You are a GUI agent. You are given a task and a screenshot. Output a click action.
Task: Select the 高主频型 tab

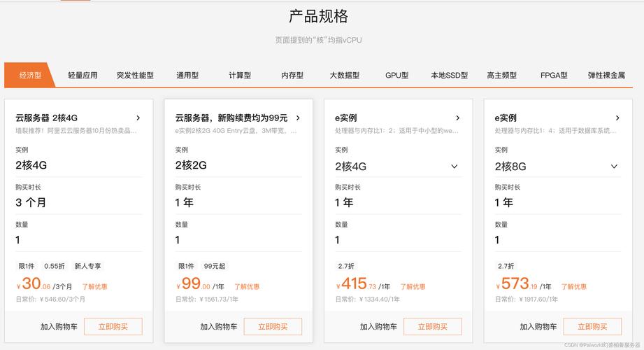(501, 76)
